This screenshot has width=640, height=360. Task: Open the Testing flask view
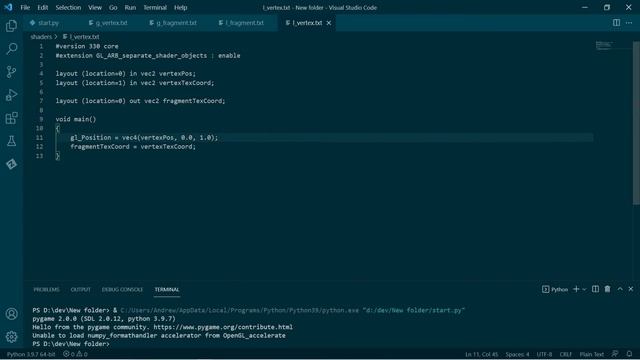pyautogui.click(x=11, y=141)
